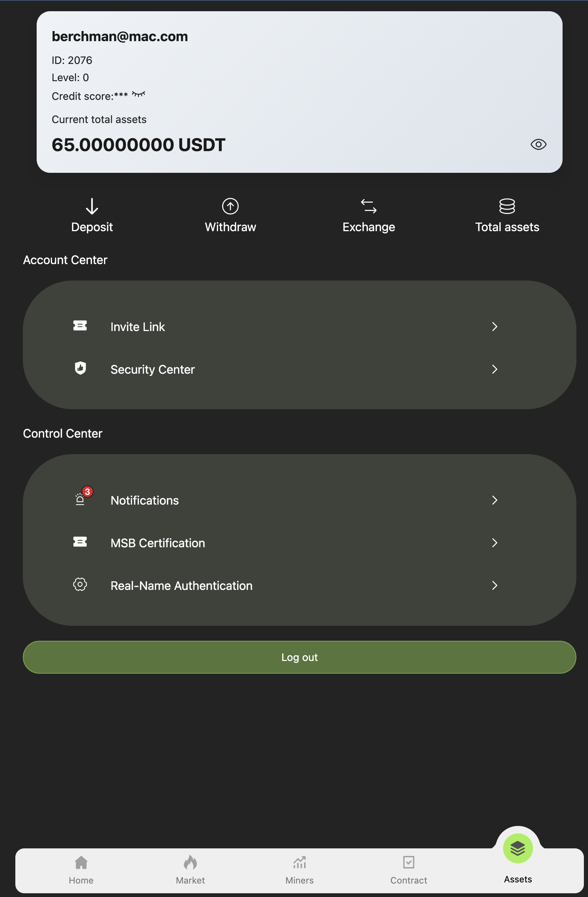The image size is (588, 897).
Task: Expand the Invite Link row chevron
Action: [494, 327]
